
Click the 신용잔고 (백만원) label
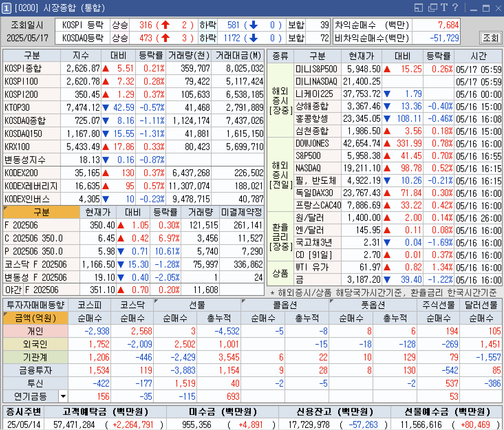(334, 411)
